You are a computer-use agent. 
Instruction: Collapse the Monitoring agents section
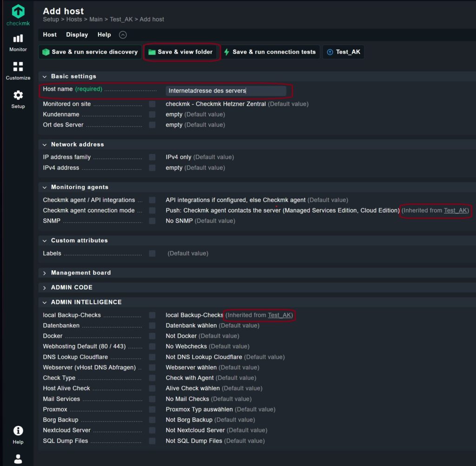tap(45, 187)
